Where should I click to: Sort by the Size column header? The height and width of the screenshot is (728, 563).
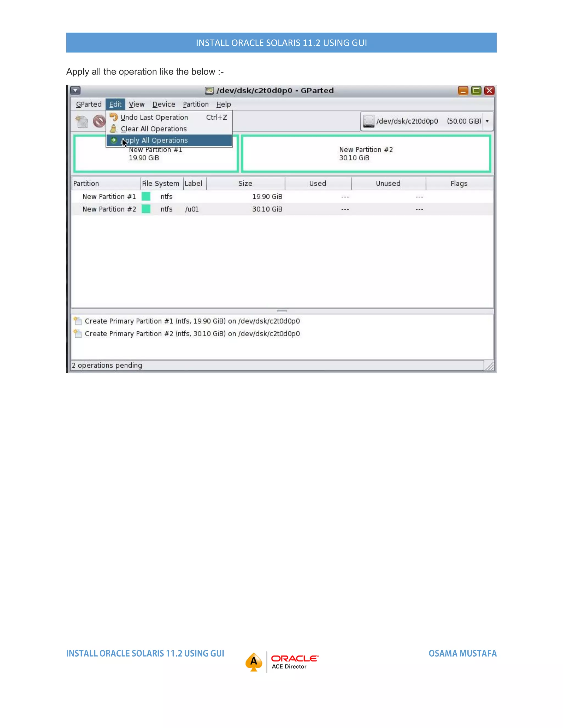pyautogui.click(x=245, y=183)
